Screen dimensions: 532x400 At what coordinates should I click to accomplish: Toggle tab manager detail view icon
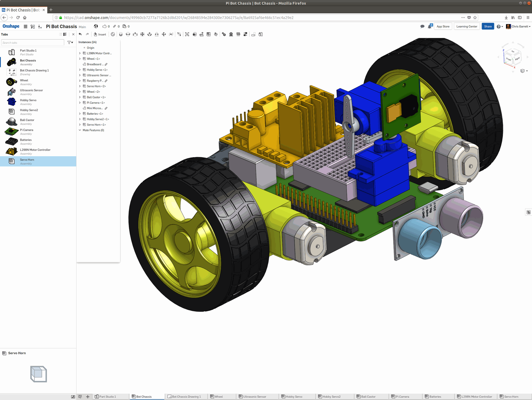click(65, 34)
